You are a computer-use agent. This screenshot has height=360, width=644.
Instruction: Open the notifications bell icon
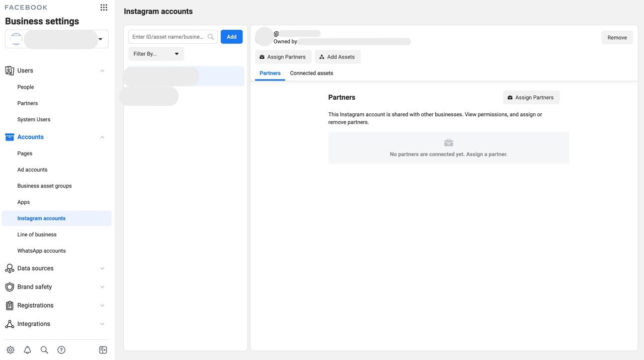(x=28, y=350)
